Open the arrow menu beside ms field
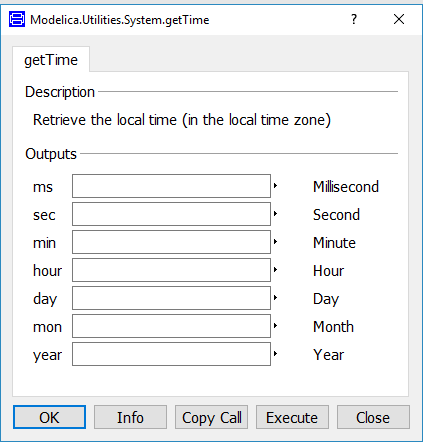Viewport: 423px width, 442px height. pyautogui.click(x=275, y=186)
